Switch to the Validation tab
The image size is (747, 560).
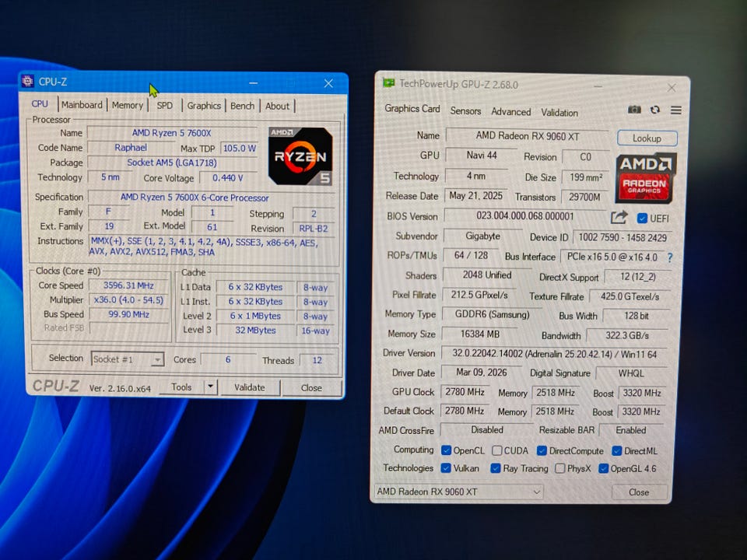click(x=559, y=113)
